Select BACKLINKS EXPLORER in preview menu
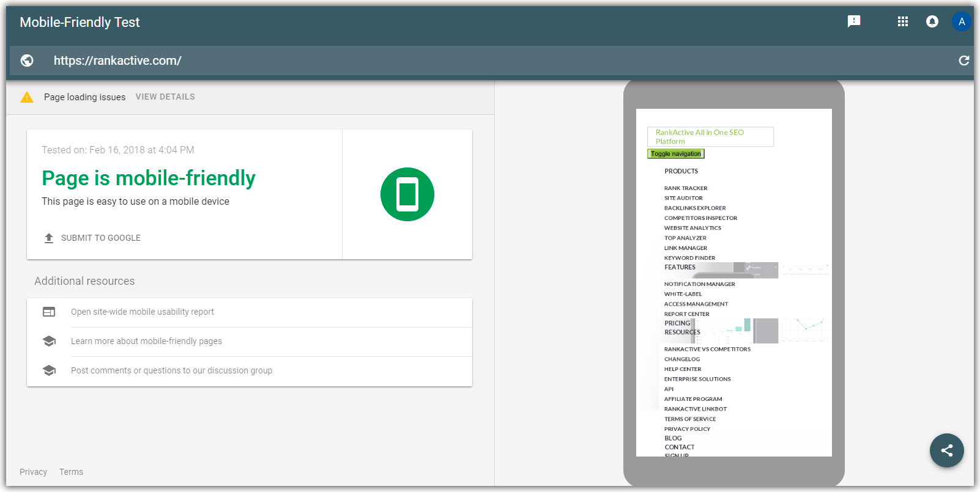Viewport: 980px width, 492px height. coord(695,208)
